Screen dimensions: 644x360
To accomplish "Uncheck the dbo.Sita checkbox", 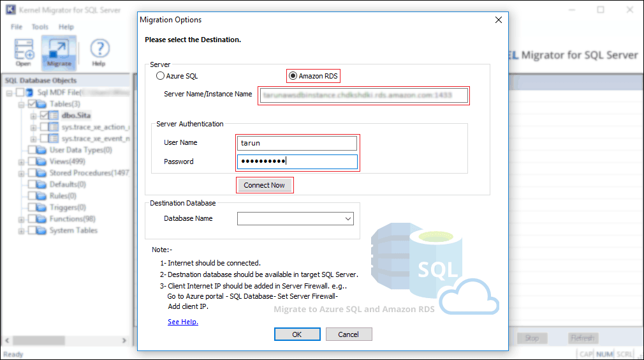I will point(45,116).
